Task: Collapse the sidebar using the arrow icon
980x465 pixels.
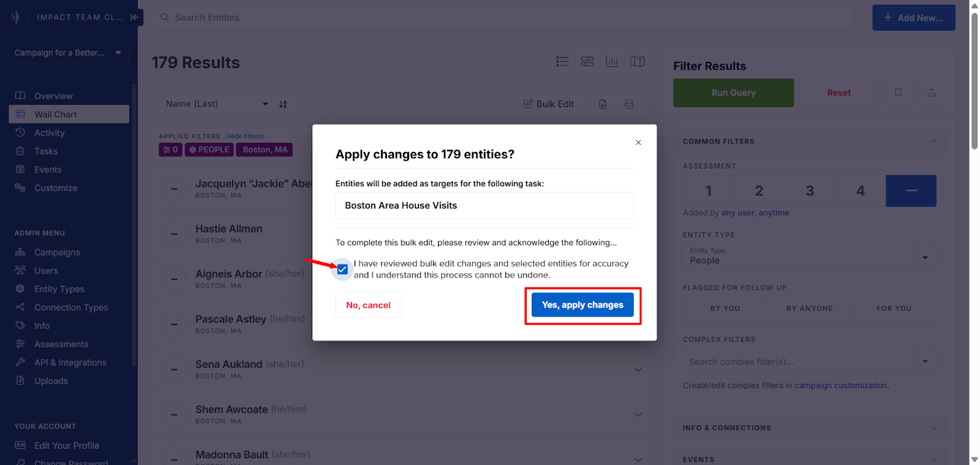Action: tap(135, 17)
